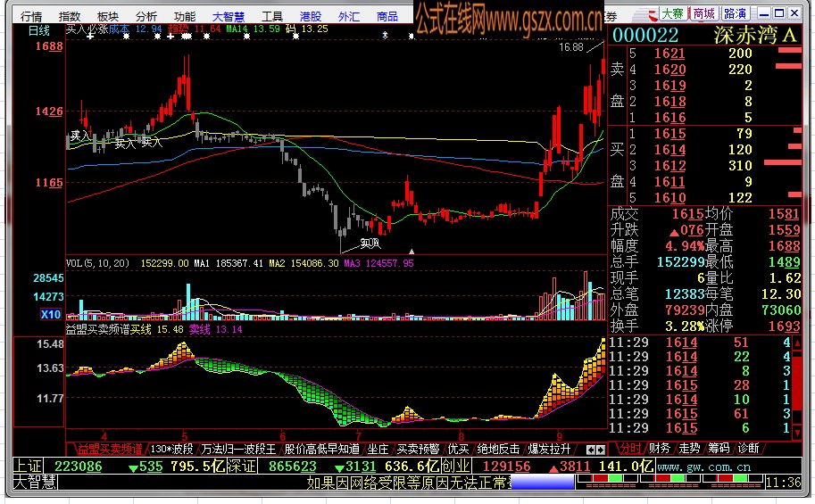Click the 总手 152299 value

click(x=681, y=262)
